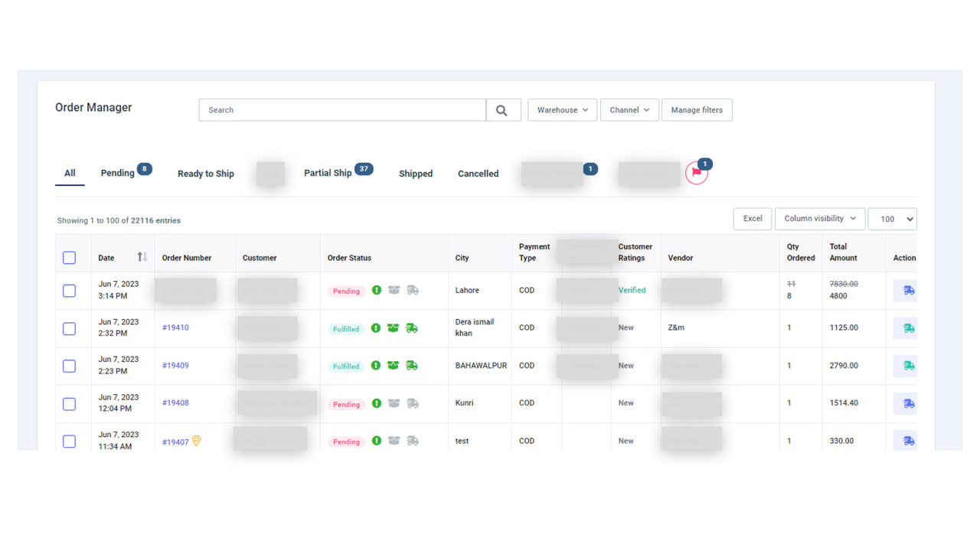Open the Warehouse dropdown
Image resolution: width=980 pixels, height=551 pixels.
(x=562, y=109)
